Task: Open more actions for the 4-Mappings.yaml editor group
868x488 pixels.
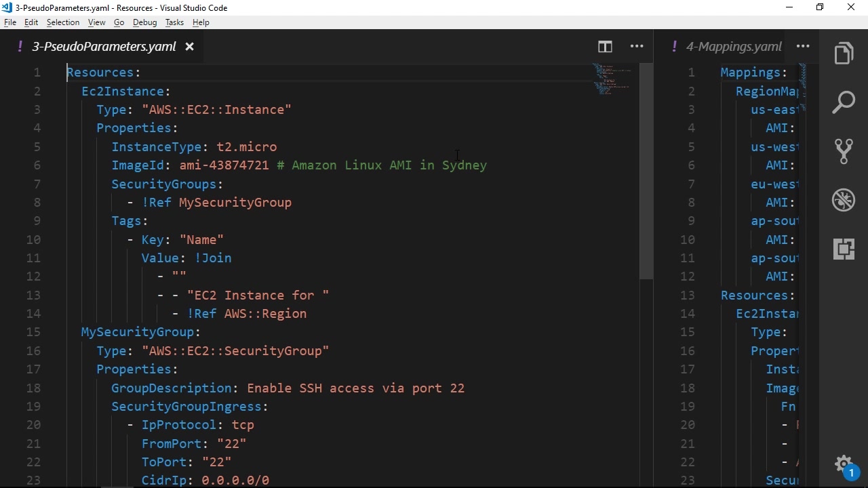Action: [x=803, y=47]
